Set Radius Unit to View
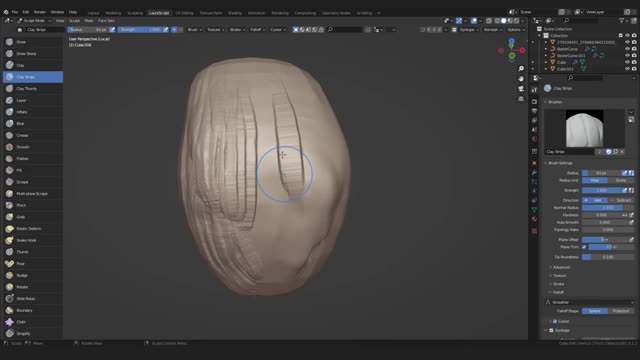The image size is (640, 360). pyautogui.click(x=595, y=180)
